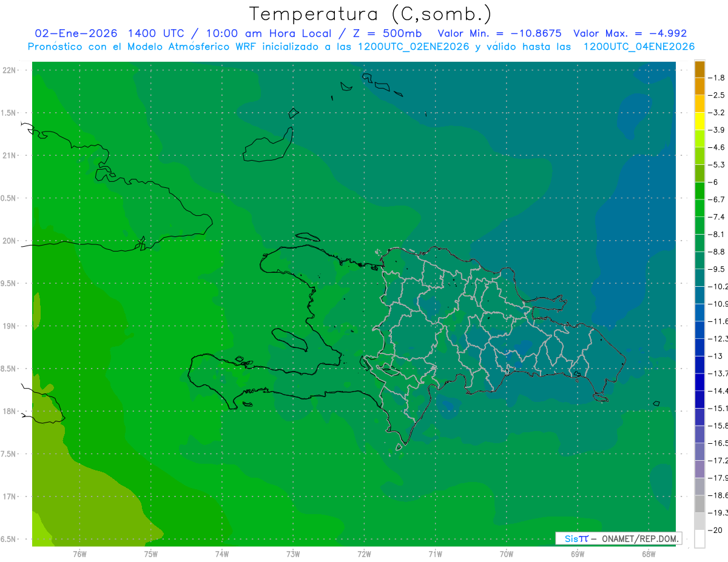This screenshot has height=562, width=728.
Task: Click the '9.5N' latitude label
Action: [9, 283]
